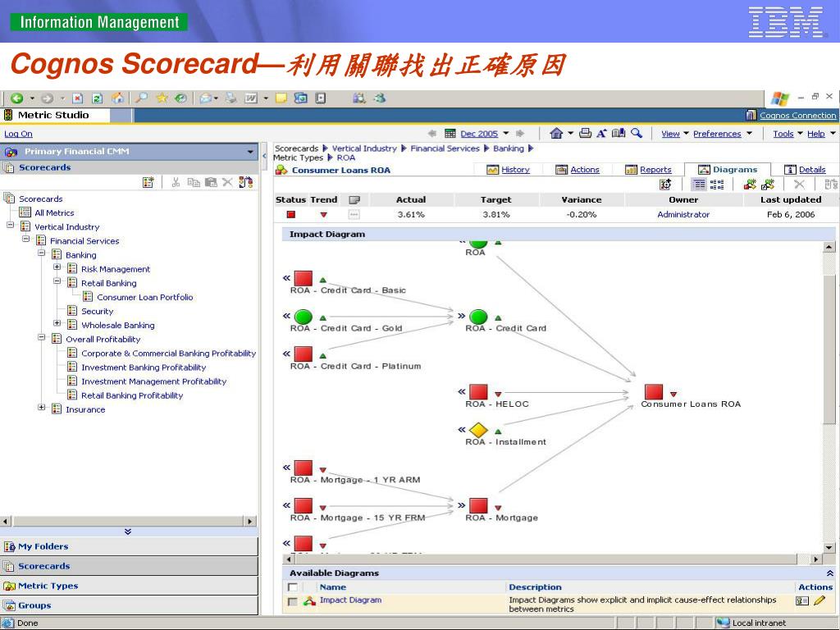Click the browser Search magnifier icon
Screen dimensions: 840x630
click(x=141, y=98)
